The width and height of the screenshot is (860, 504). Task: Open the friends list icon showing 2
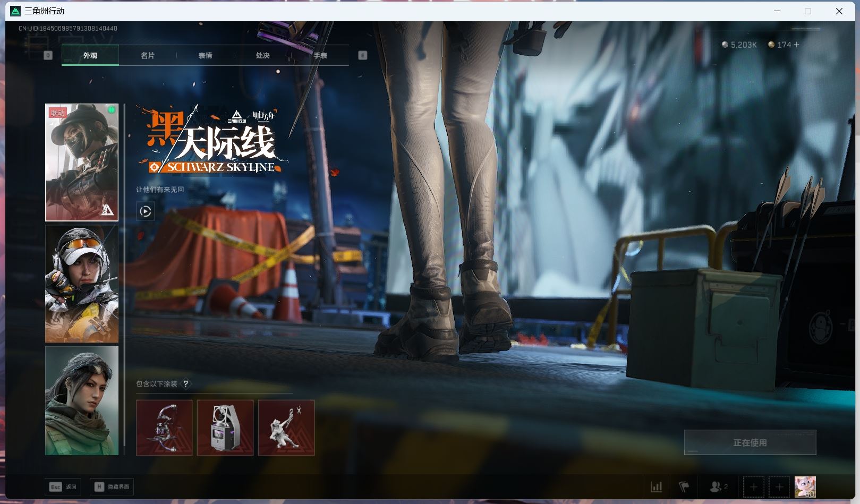(x=718, y=486)
